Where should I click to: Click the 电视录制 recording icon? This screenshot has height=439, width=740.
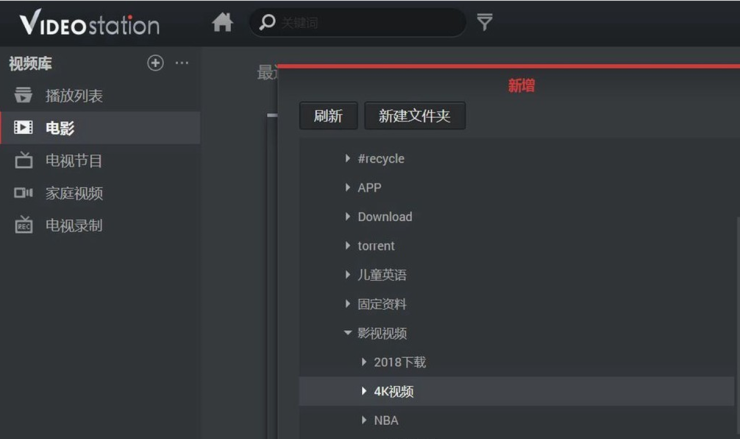coord(23,226)
